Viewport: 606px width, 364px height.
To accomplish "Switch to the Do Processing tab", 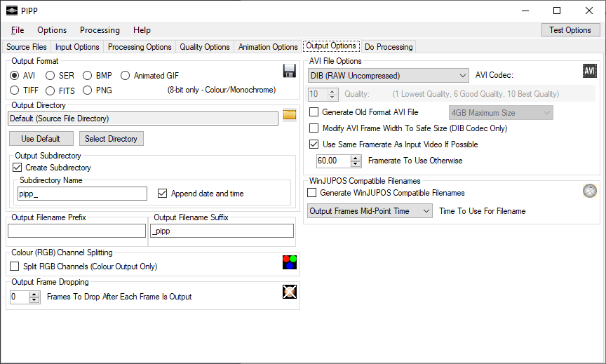I will click(389, 47).
